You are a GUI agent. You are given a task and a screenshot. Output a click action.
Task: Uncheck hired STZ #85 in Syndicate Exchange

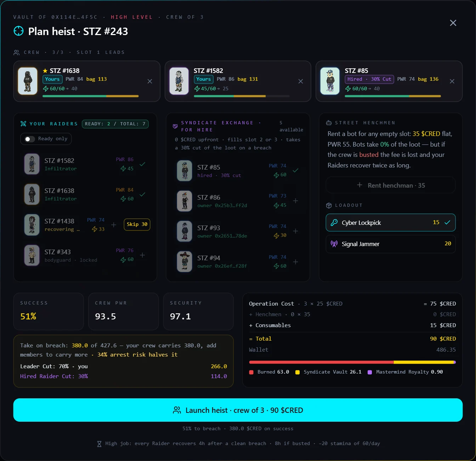pos(296,170)
